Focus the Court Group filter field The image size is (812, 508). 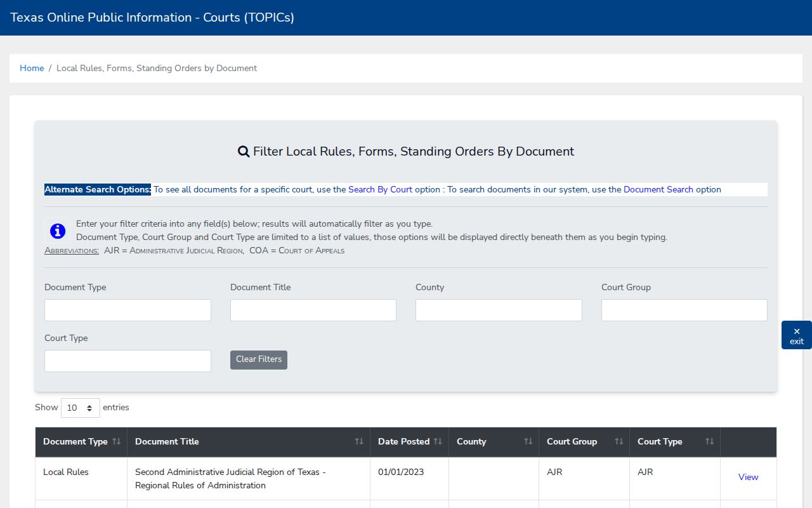684,310
